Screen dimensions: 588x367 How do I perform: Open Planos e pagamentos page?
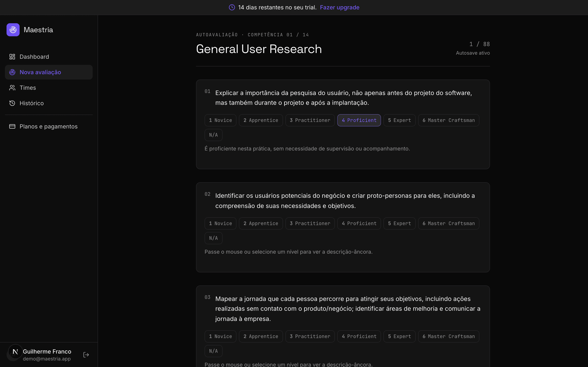click(49, 126)
